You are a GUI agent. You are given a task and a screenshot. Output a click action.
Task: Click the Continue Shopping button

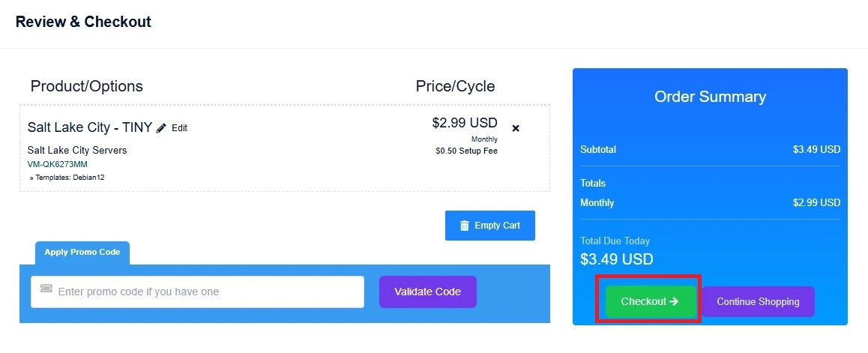coord(758,301)
